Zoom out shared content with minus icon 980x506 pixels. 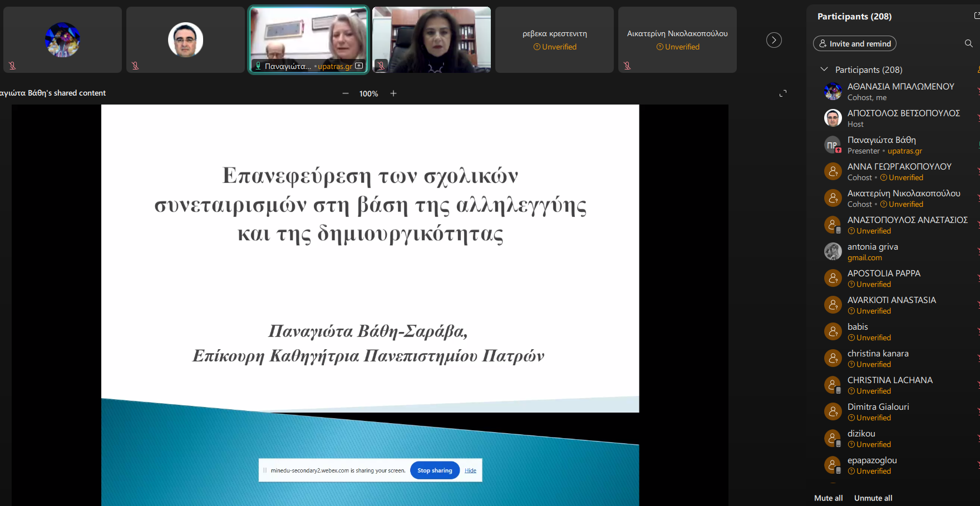pyautogui.click(x=346, y=93)
